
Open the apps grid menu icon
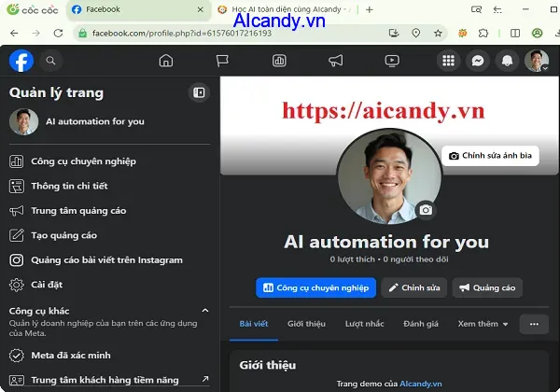tap(449, 61)
